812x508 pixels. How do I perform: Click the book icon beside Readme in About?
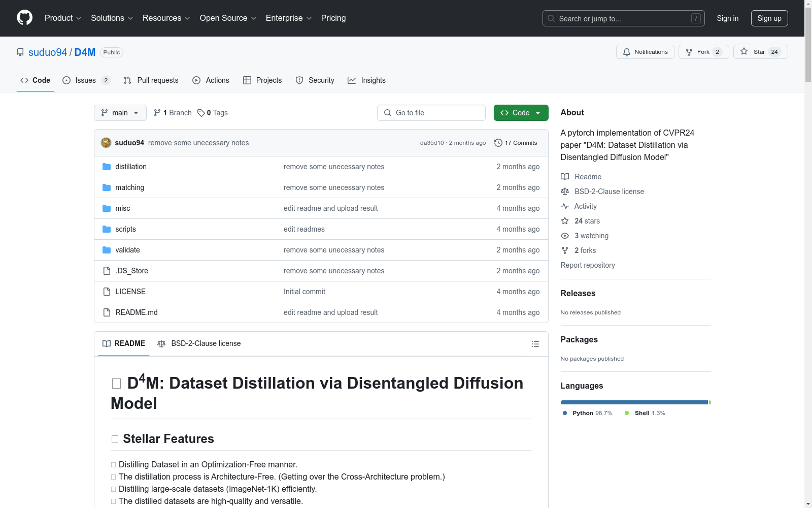pyautogui.click(x=565, y=177)
